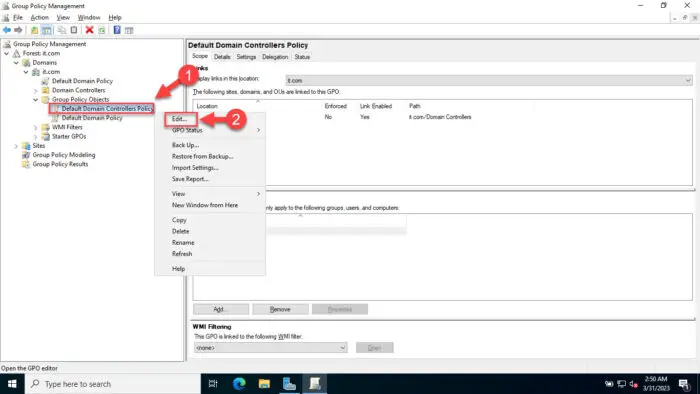700x394 pixels.
Task: Click the Sites node icon in the tree
Action: coord(26,146)
